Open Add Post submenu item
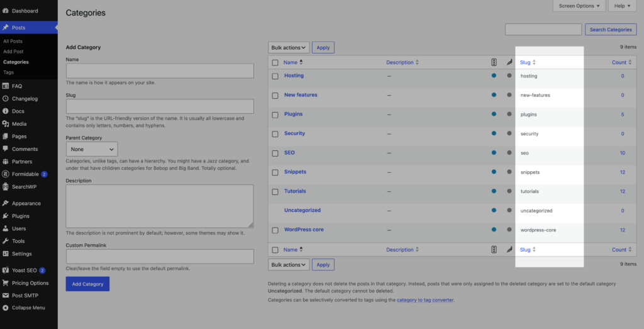 (13, 52)
